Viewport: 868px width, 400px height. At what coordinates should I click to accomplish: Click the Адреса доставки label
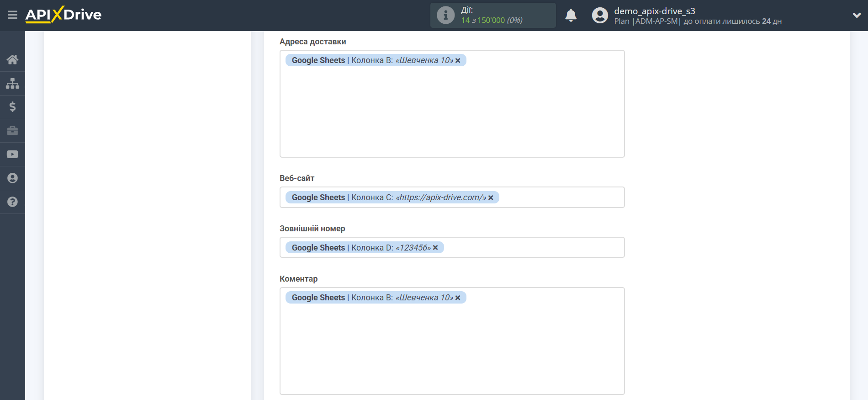(x=313, y=42)
